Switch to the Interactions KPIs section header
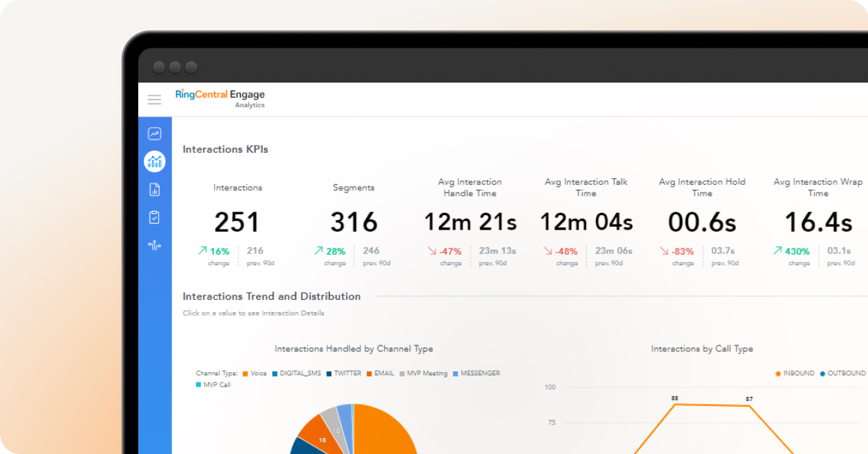This screenshot has width=868, height=454. [x=225, y=149]
